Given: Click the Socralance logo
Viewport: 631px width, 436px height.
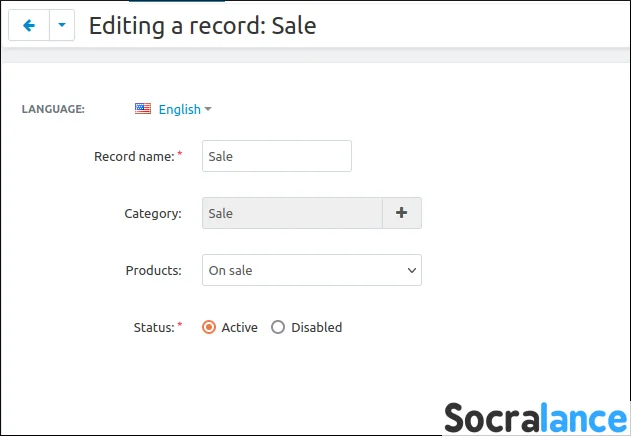Looking at the screenshot, I should click(x=535, y=416).
